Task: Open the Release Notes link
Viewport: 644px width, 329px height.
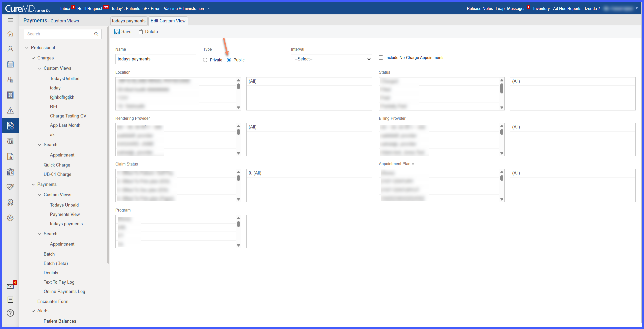Action: [480, 9]
